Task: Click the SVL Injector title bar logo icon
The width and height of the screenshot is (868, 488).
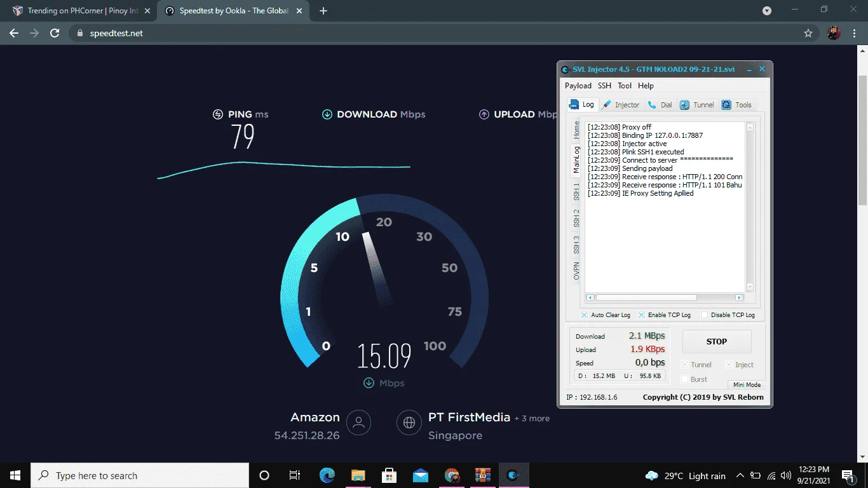Action: [566, 69]
